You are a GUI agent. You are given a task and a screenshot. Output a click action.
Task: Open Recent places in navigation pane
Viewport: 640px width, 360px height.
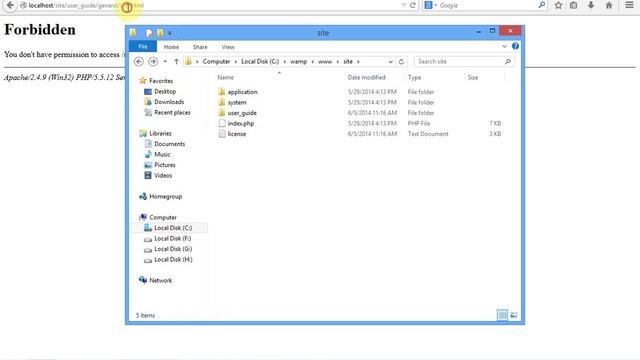(172, 112)
